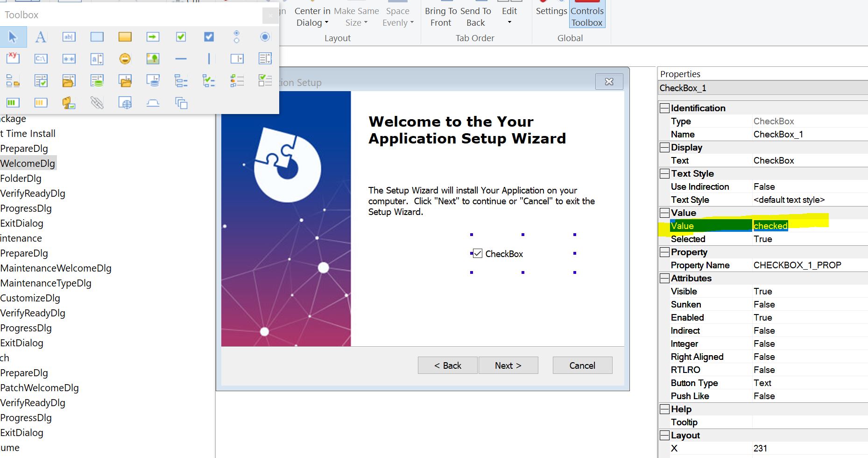Select the green progress bar tool
Image resolution: width=868 pixels, height=458 pixels.
click(x=13, y=103)
